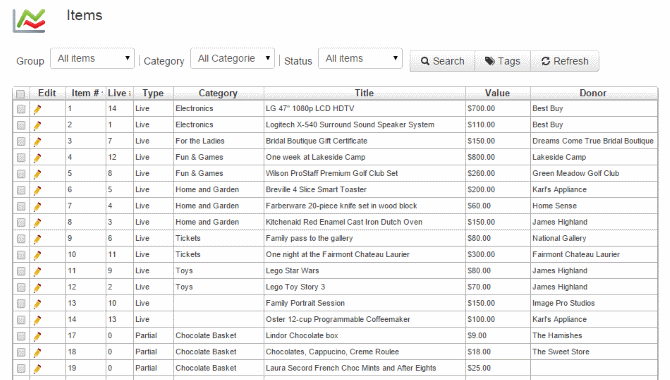Check the Farberware knife set row box
670x380 pixels.
(x=21, y=207)
